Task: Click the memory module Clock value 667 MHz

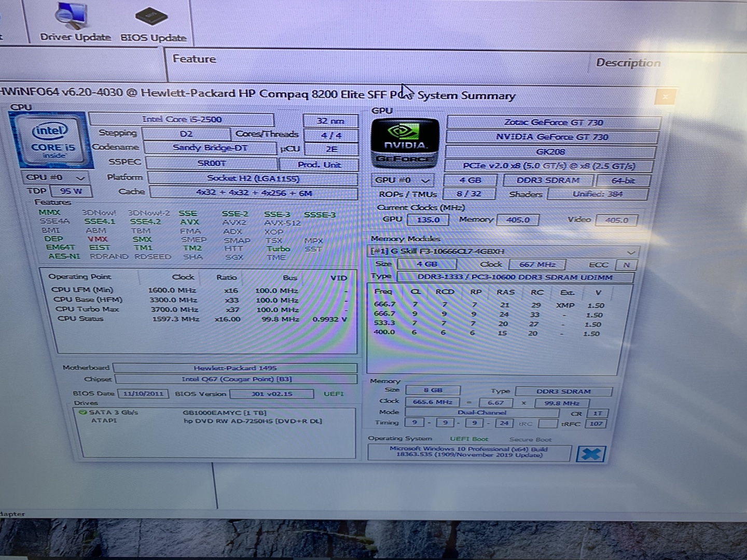Action: [x=537, y=264]
